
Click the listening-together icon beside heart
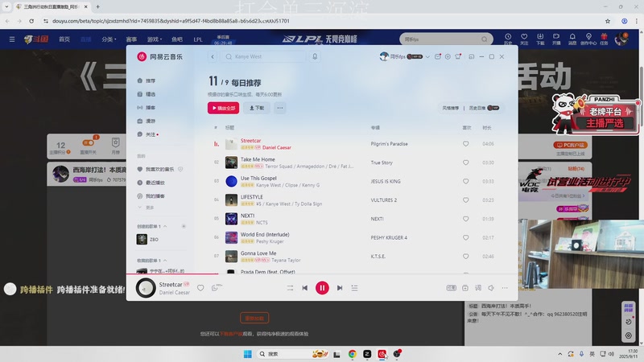(216, 288)
